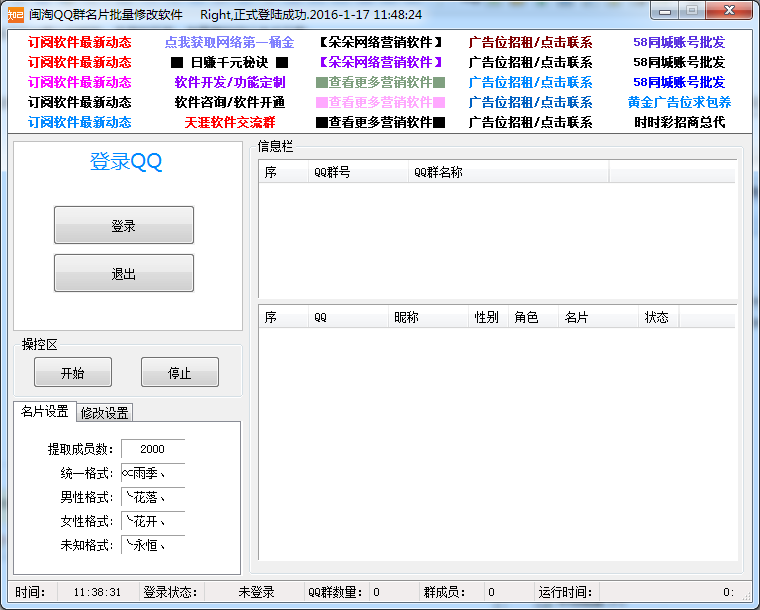Open the 天涯软件交流群 link
The width and height of the screenshot is (760, 610).
[230, 122]
